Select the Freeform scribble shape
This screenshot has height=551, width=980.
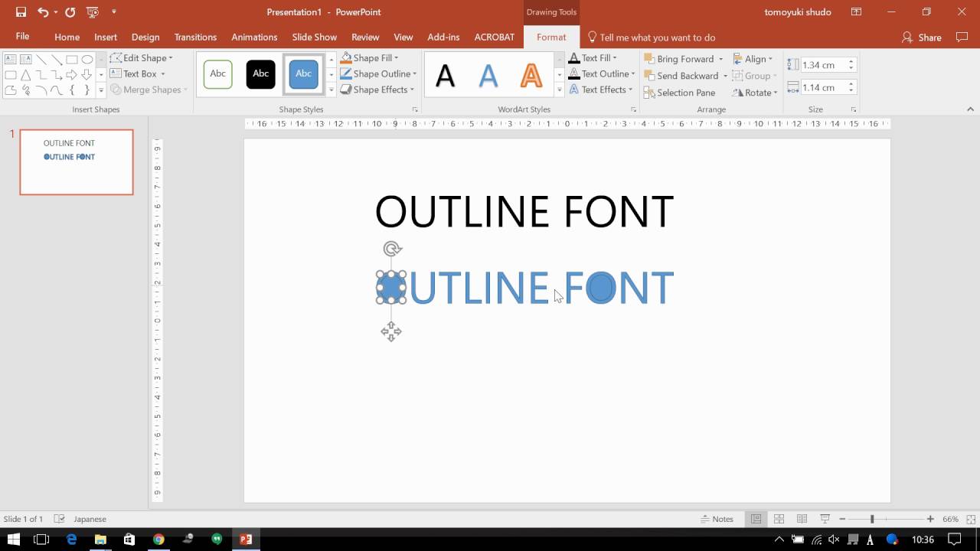coord(25,90)
